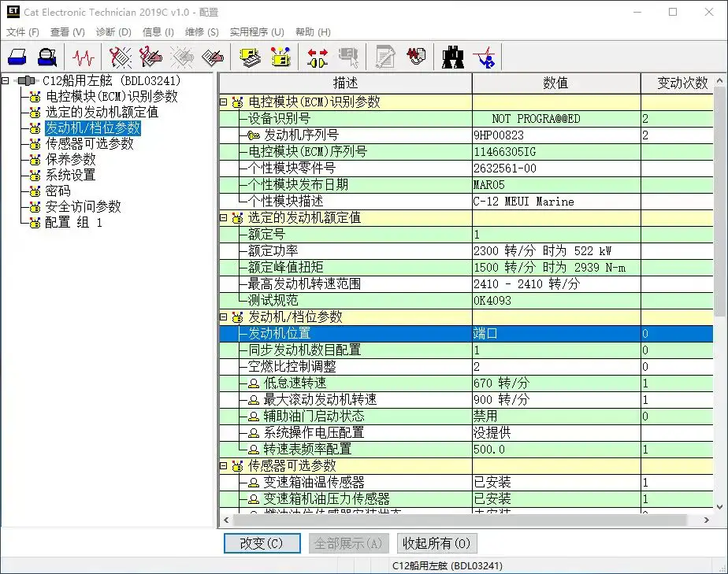This screenshot has height=574, width=728.
Task: Collapse the 选定的发动机额定值 table group
Action: click(x=223, y=217)
